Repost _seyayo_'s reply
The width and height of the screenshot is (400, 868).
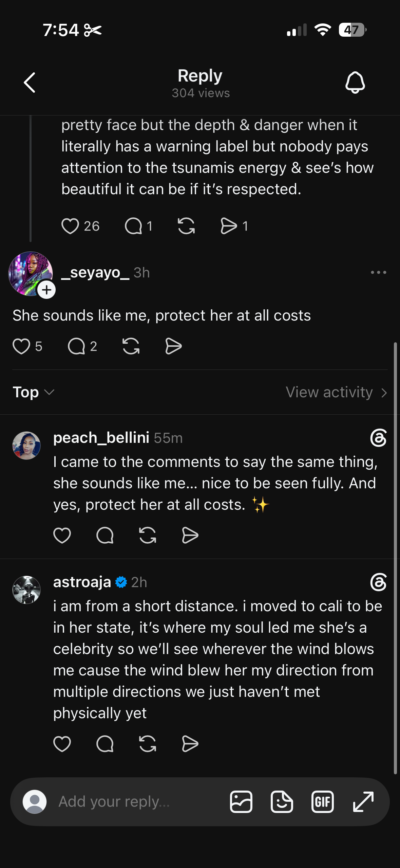[131, 346]
